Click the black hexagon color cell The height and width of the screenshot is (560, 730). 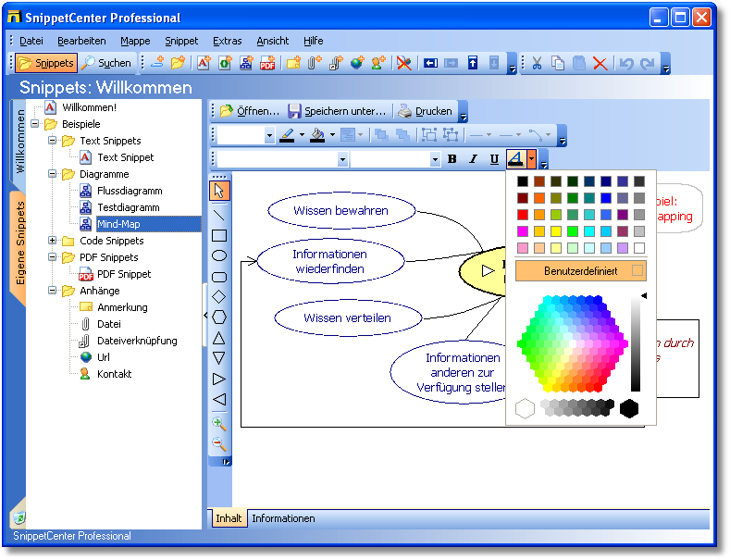pyautogui.click(x=628, y=408)
